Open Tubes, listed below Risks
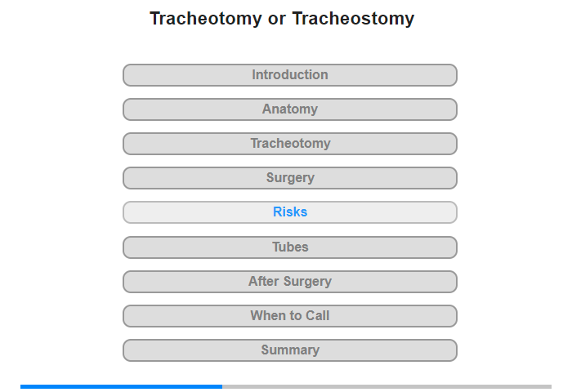 click(x=290, y=247)
